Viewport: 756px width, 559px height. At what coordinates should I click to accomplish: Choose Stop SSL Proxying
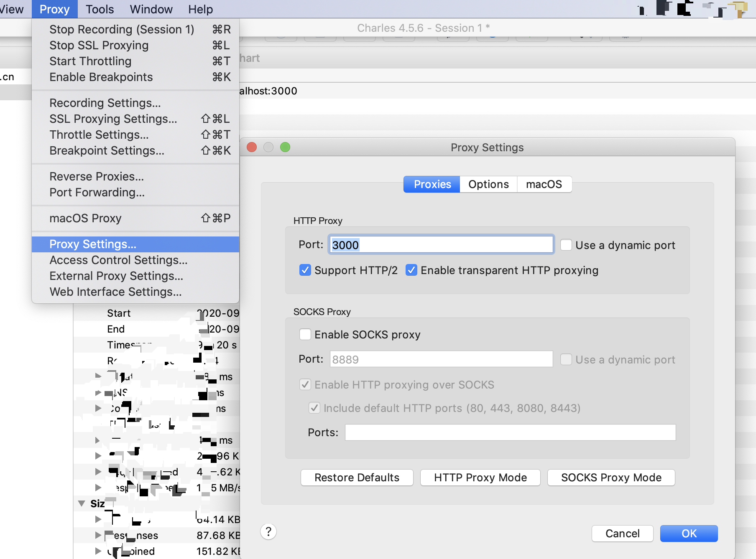pyautogui.click(x=135, y=45)
